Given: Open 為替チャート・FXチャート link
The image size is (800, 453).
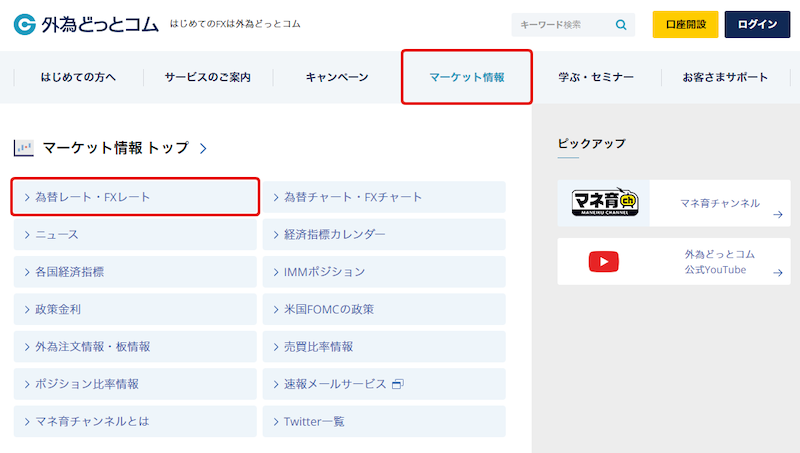Looking at the screenshot, I should (x=384, y=197).
